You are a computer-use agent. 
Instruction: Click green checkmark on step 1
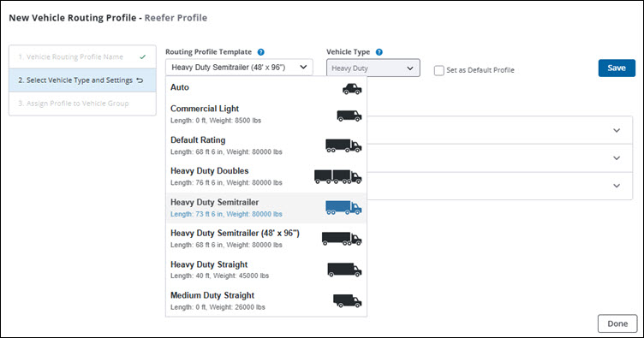point(142,57)
